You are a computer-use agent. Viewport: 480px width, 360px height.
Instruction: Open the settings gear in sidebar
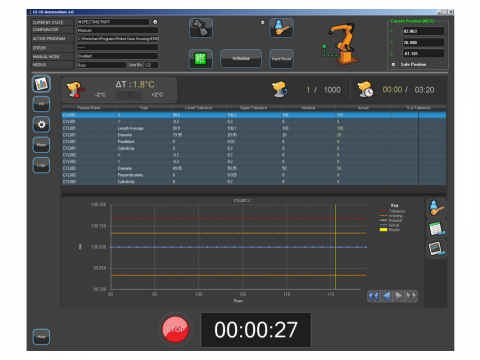(x=41, y=124)
